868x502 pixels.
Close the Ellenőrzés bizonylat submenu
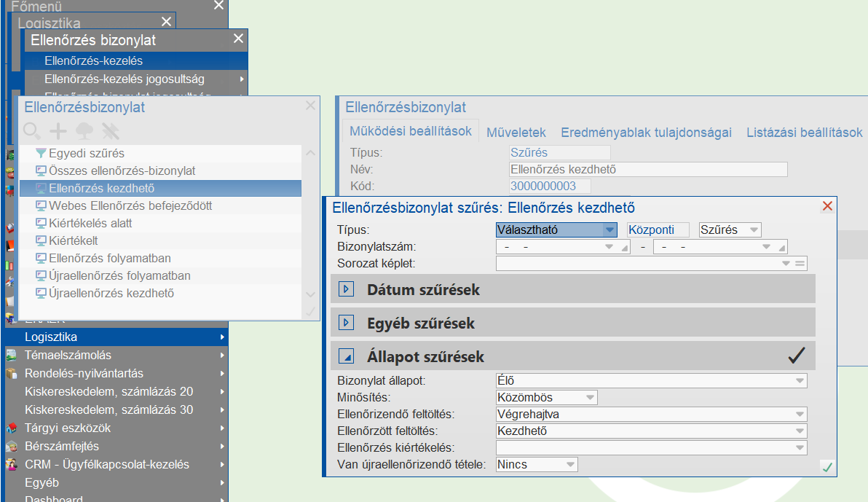pos(239,39)
